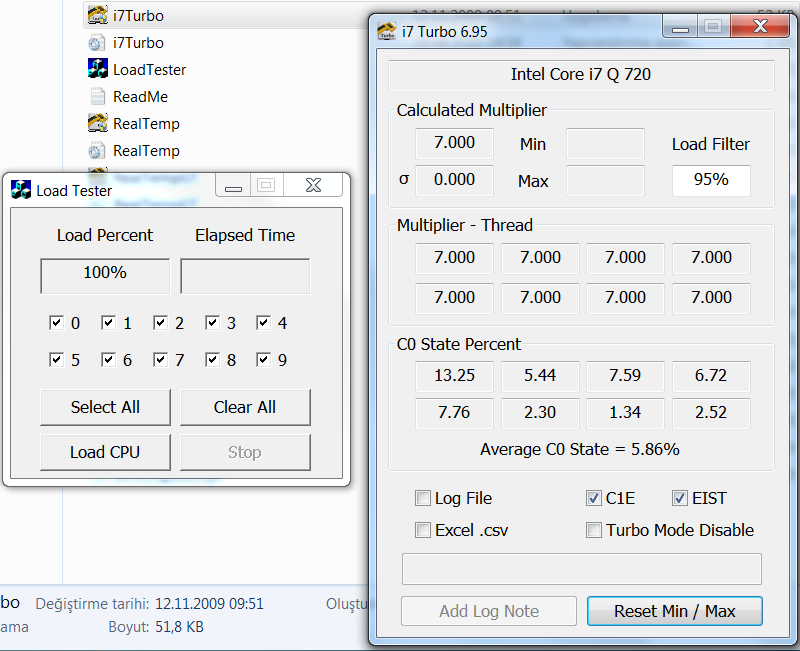This screenshot has width=800, height=651.
Task: Click the 95% Load Filter field
Action: (x=711, y=180)
